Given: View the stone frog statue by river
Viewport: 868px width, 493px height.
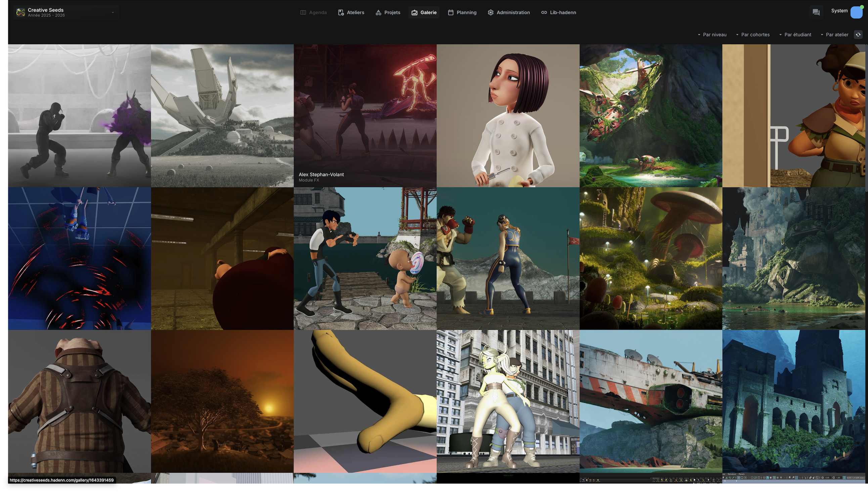Looking at the screenshot, I should [x=794, y=259].
